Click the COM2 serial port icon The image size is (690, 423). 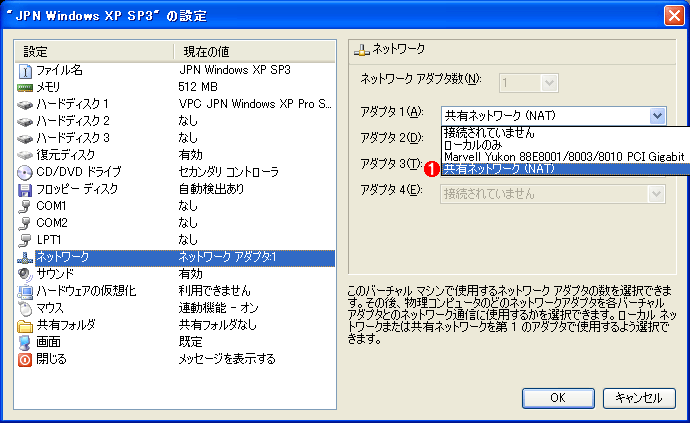tap(25, 224)
